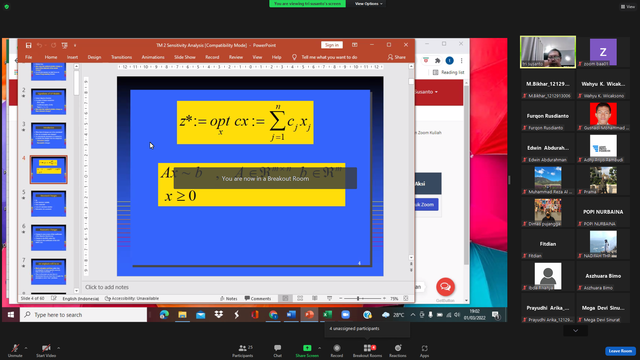This screenshot has height=360, width=640.
Task: Open the Insert ribbon tab
Action: tap(72, 57)
